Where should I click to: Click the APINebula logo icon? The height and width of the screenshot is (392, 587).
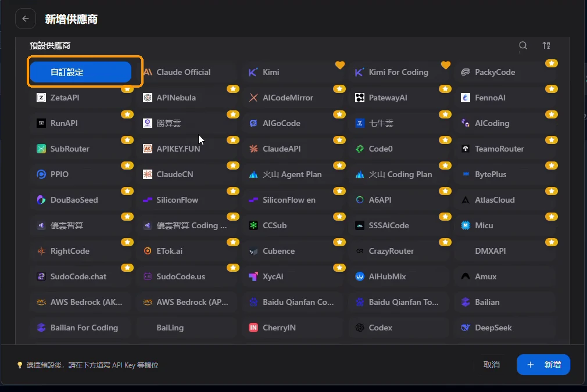pos(148,98)
